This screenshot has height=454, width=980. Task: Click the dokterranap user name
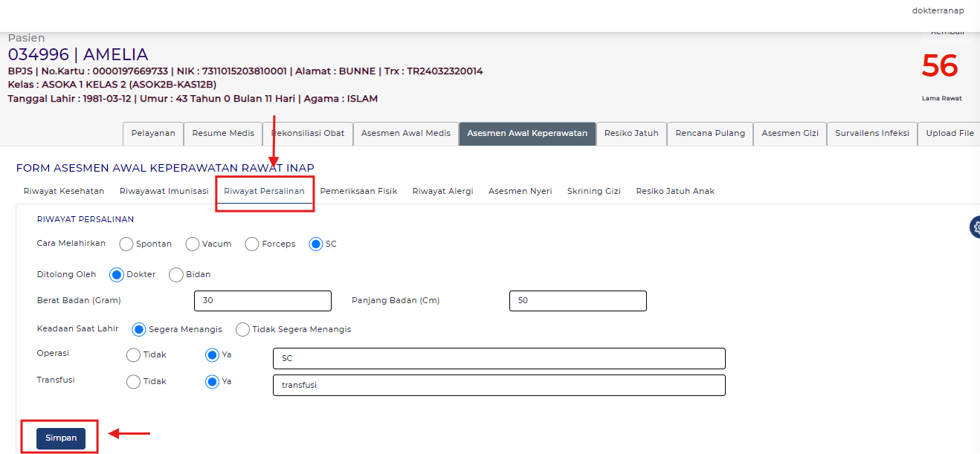pyautogui.click(x=938, y=10)
